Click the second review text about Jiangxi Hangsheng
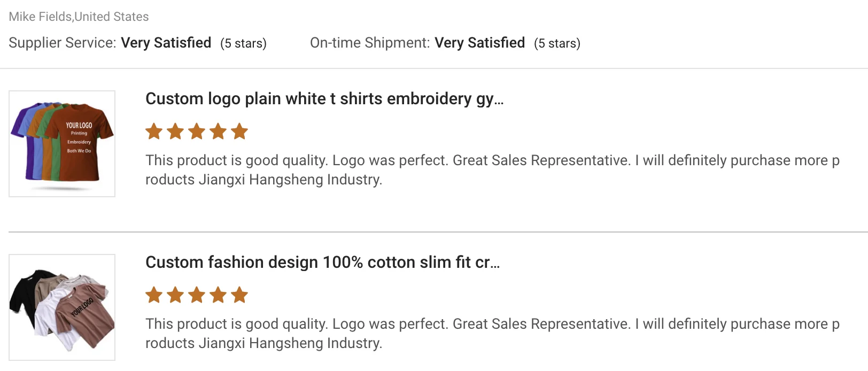This screenshot has height=371, width=868. (x=492, y=334)
